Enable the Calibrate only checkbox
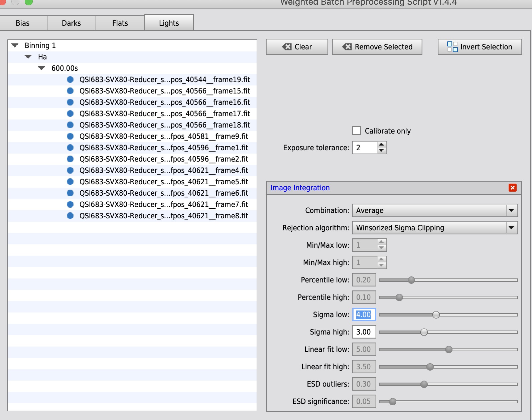 357,131
